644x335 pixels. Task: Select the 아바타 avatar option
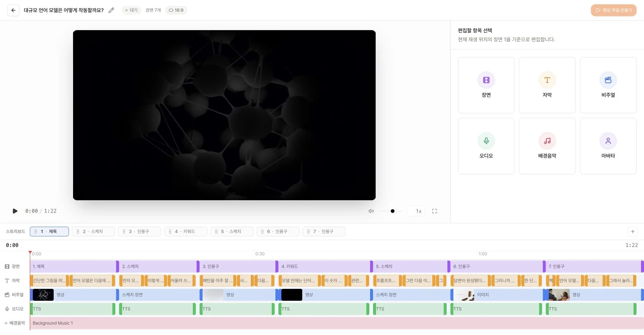[x=608, y=146]
